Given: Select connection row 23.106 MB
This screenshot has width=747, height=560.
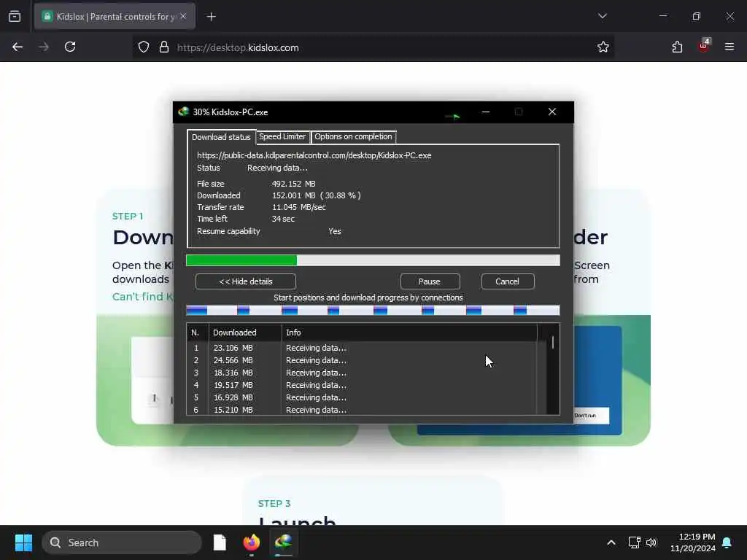Looking at the screenshot, I should (x=362, y=348).
